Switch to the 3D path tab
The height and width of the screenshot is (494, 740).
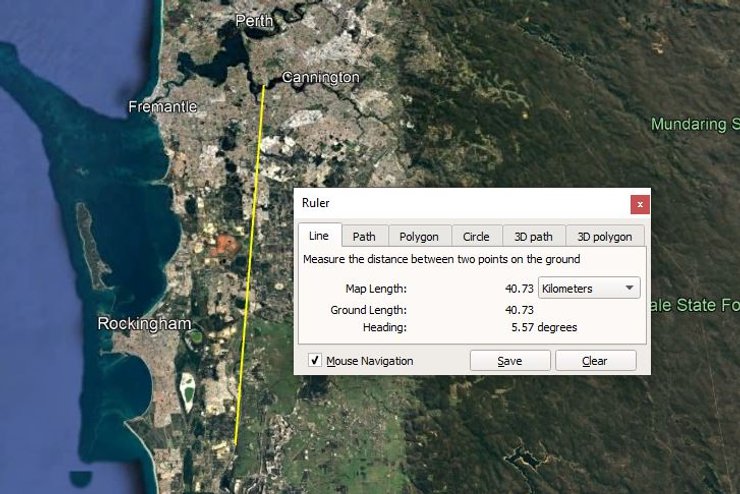pos(533,236)
